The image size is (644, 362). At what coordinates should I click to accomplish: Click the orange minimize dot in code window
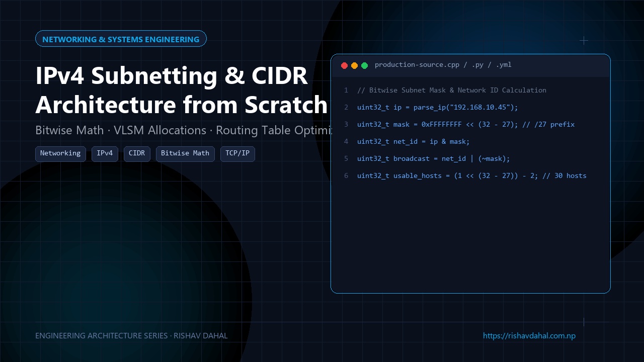(x=354, y=65)
